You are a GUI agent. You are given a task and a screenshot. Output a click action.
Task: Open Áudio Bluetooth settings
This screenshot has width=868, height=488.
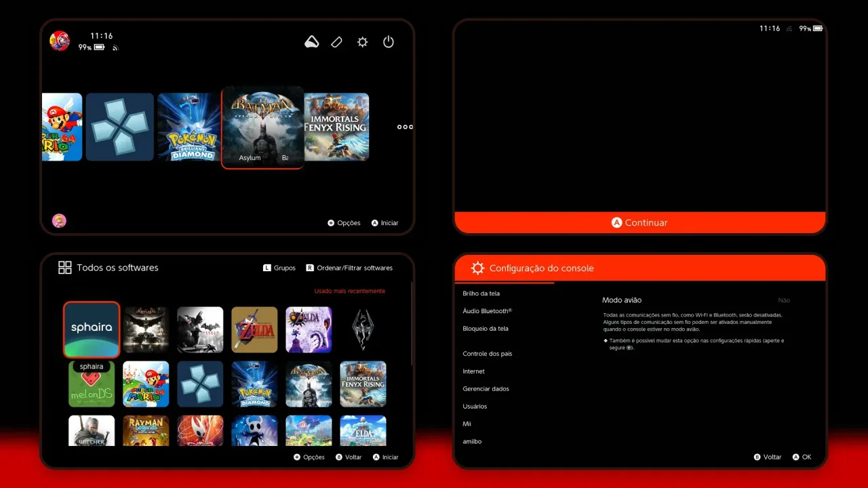pos(487,311)
